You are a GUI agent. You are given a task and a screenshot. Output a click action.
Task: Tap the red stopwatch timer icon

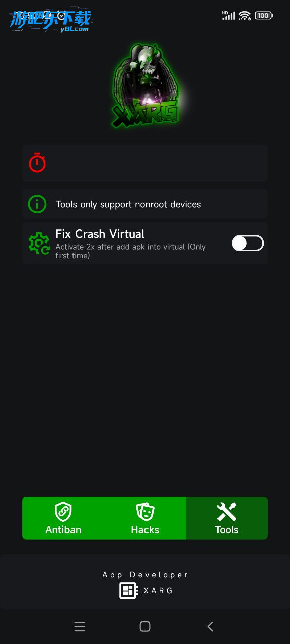(x=37, y=163)
